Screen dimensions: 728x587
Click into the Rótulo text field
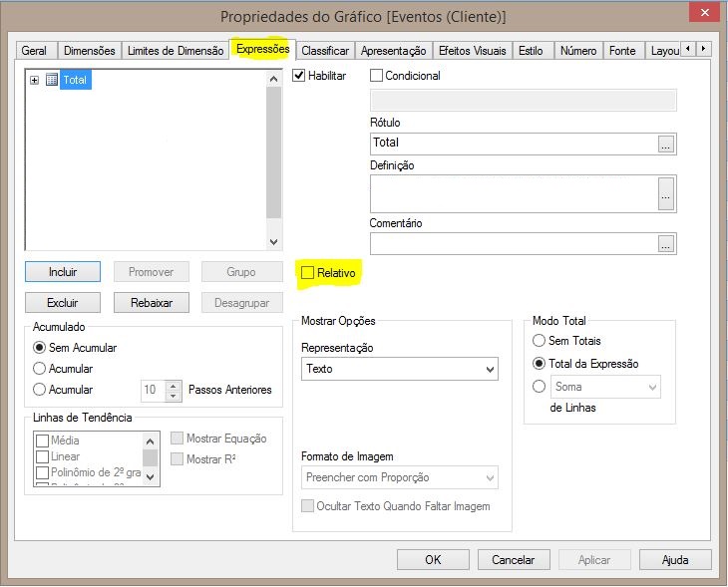(513, 144)
